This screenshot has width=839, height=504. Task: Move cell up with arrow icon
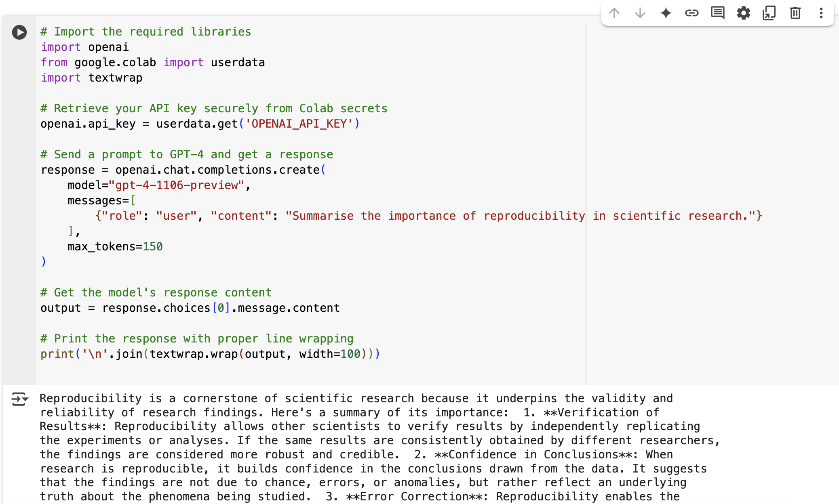click(614, 13)
